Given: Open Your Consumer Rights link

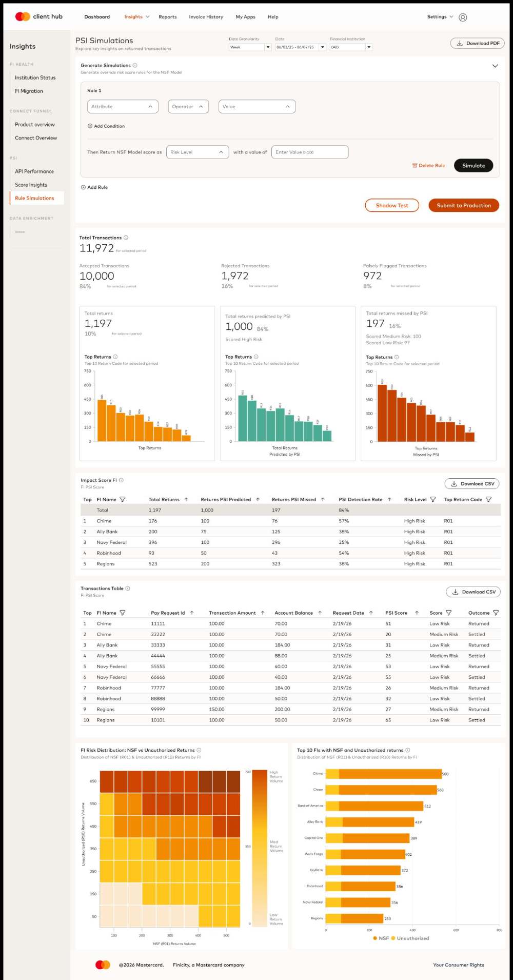Looking at the screenshot, I should [x=459, y=965].
